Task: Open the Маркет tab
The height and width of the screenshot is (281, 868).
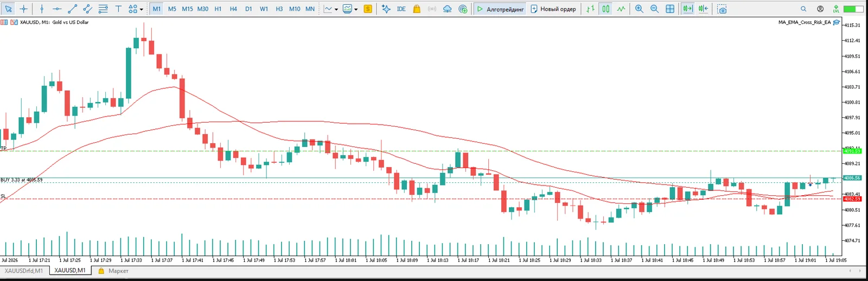Action: (x=113, y=270)
